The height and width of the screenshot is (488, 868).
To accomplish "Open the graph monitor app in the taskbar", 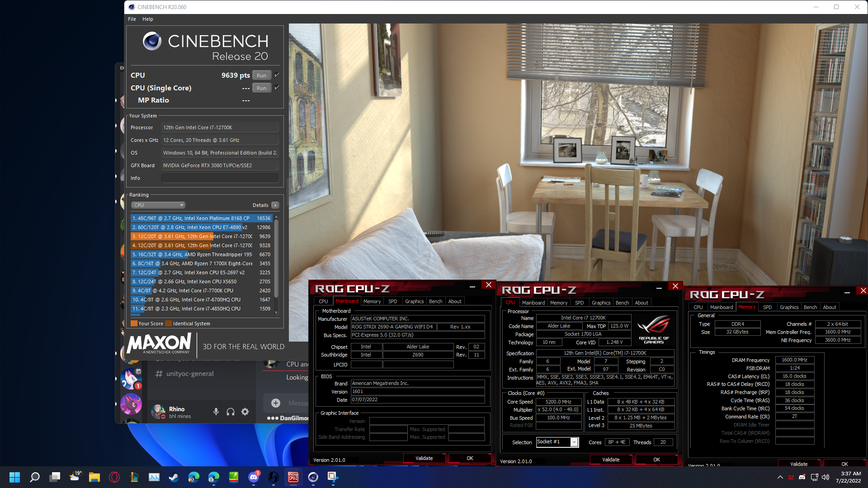I will click(154, 477).
